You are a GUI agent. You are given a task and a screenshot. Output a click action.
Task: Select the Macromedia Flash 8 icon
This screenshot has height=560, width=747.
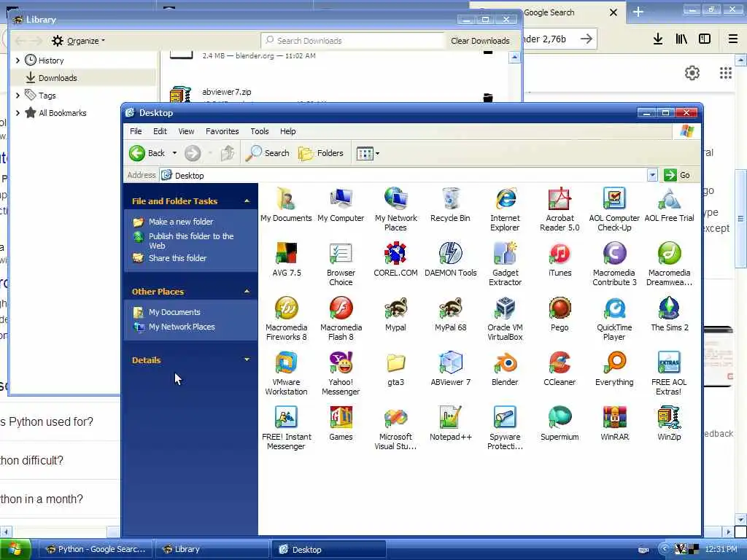point(341,318)
